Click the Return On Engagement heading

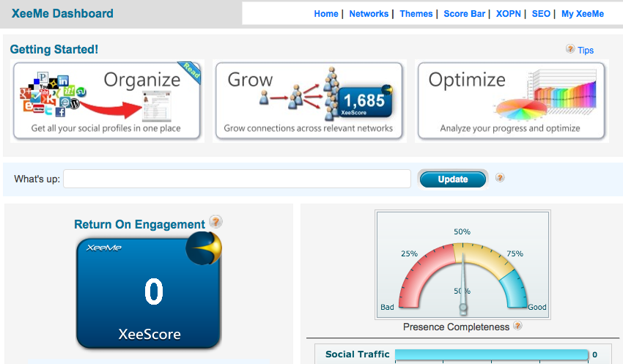139,224
